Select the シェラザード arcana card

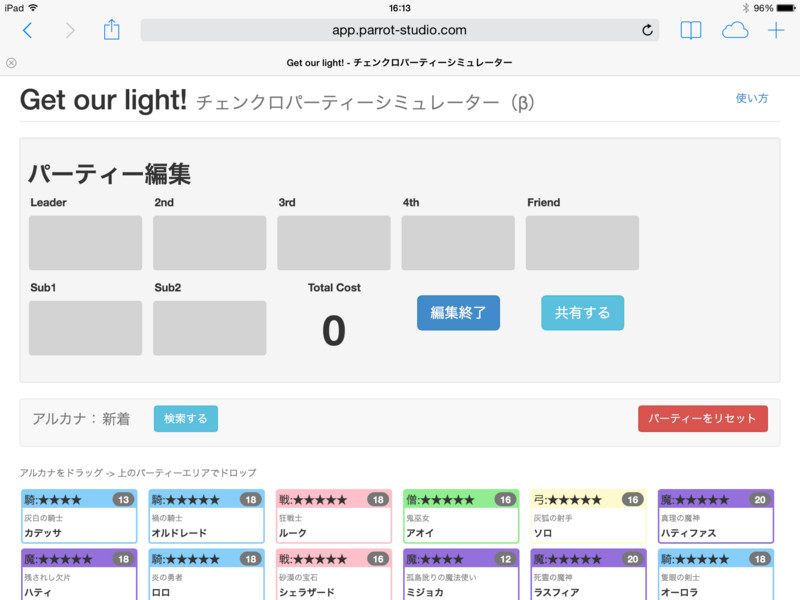pyautogui.click(x=334, y=574)
